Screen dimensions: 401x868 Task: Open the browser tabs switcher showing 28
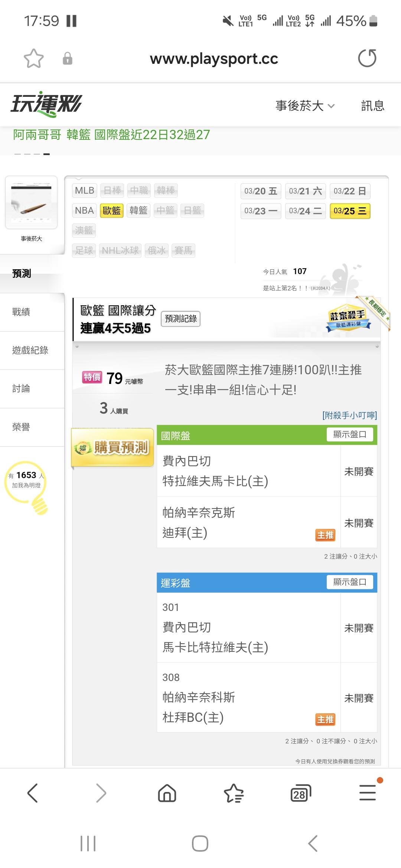[x=300, y=793]
